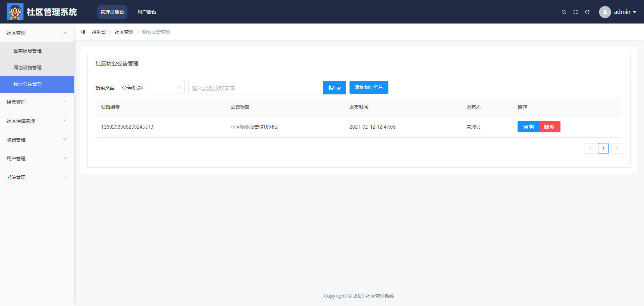Image resolution: width=644 pixels, height=306 pixels.
Task: Click the search text input field
Action: click(255, 88)
